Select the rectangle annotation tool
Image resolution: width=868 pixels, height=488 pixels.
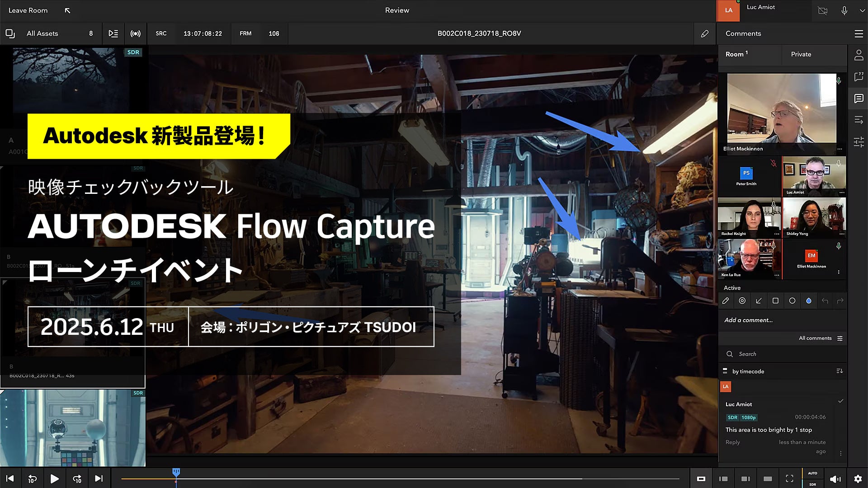(775, 301)
